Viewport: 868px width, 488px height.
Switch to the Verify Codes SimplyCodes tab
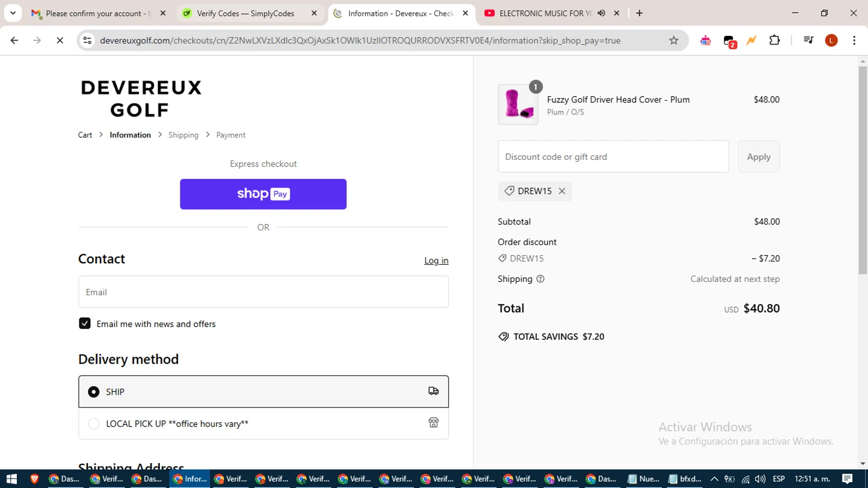click(250, 13)
